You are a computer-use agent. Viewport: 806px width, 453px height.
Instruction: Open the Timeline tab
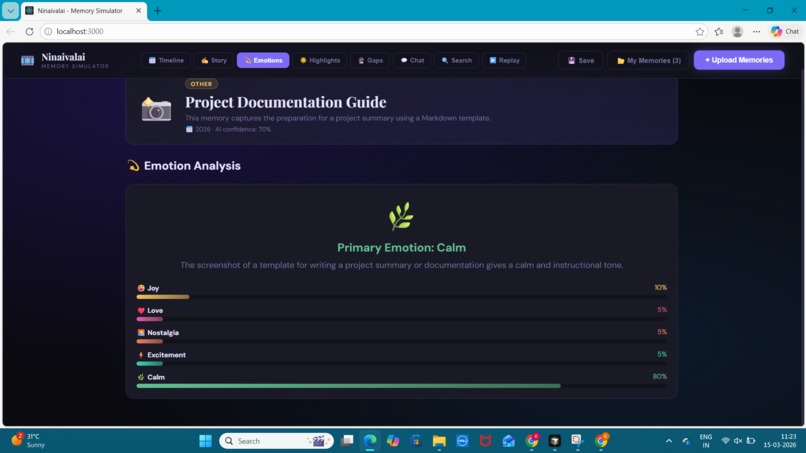(x=166, y=60)
